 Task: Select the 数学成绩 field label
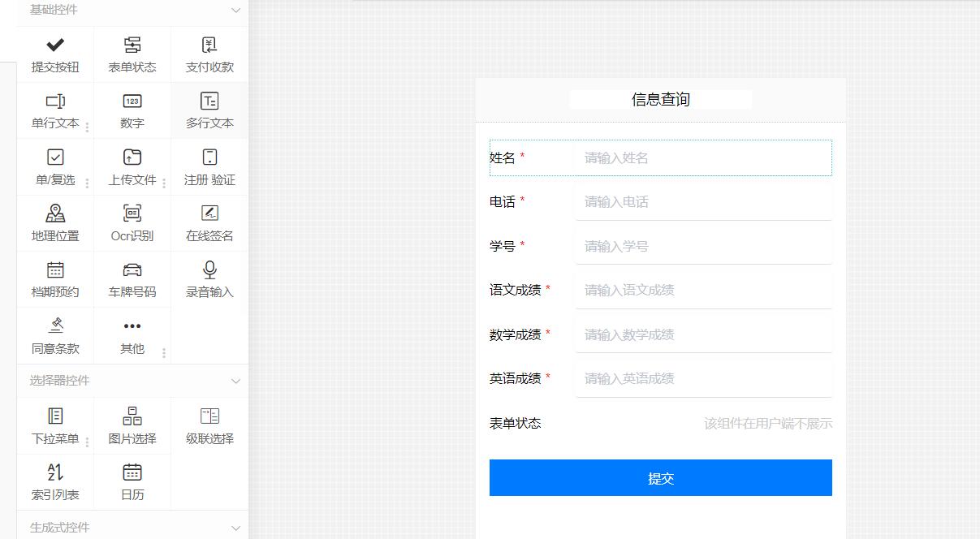click(x=516, y=334)
